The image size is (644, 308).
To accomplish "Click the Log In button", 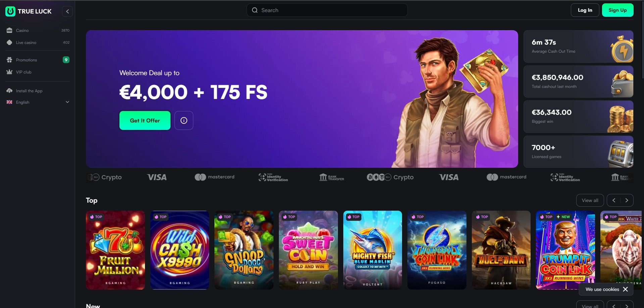I will pyautogui.click(x=585, y=10).
